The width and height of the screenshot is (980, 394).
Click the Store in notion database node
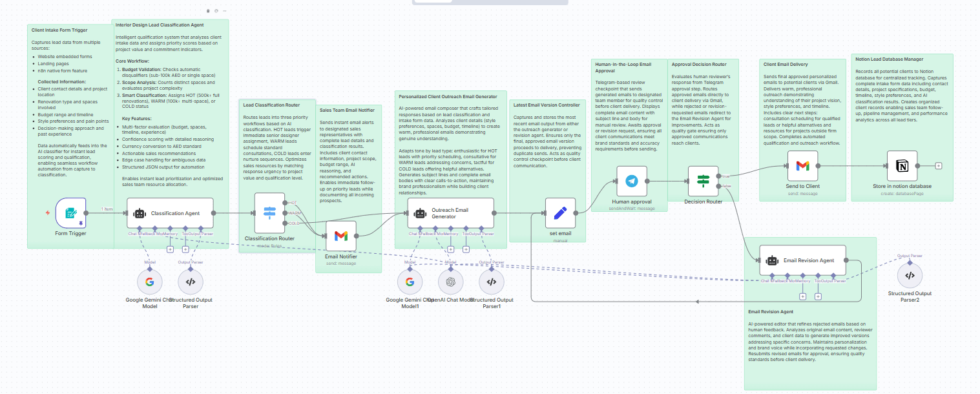click(x=902, y=165)
